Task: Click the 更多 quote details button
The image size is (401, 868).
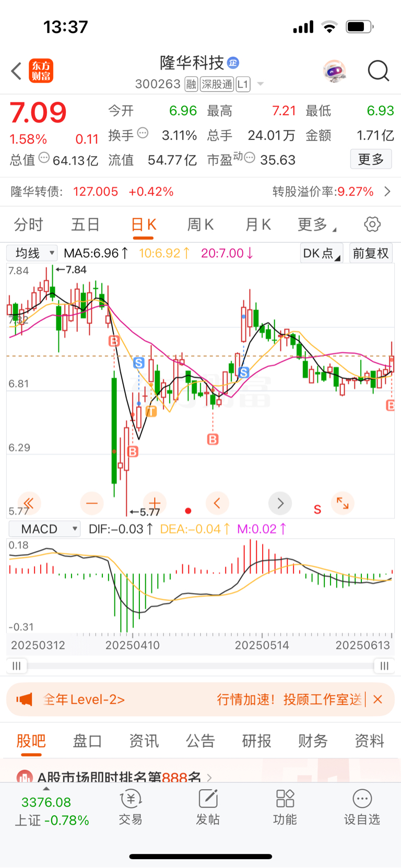Action: point(371,159)
